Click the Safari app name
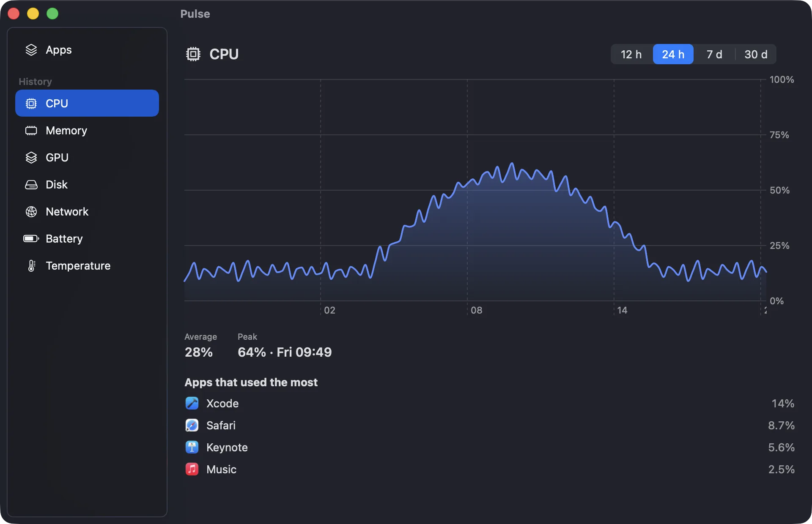 pyautogui.click(x=221, y=426)
